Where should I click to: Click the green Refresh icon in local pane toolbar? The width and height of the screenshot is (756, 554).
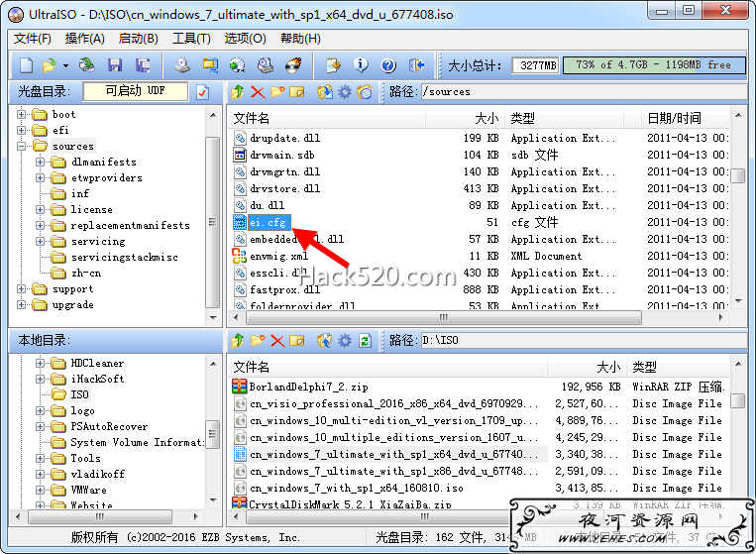(x=365, y=340)
